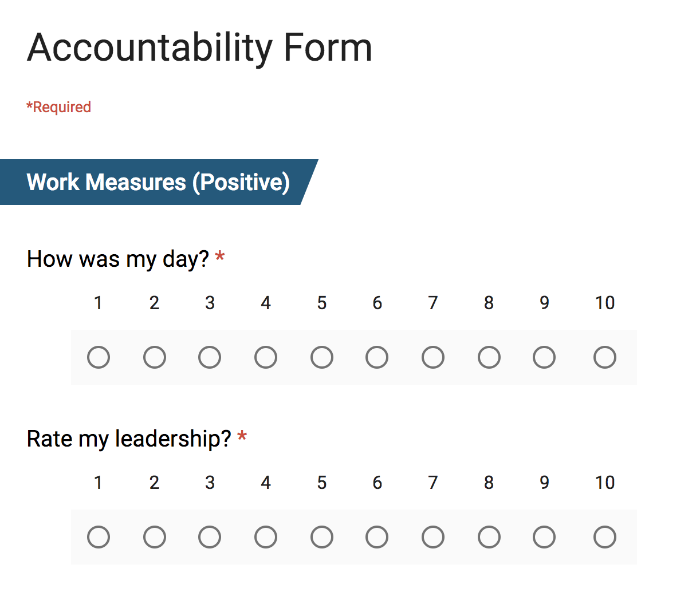Image resolution: width=700 pixels, height=600 pixels.
Task: Choose 7 on the 'How was my day?' scale
Action: (433, 357)
